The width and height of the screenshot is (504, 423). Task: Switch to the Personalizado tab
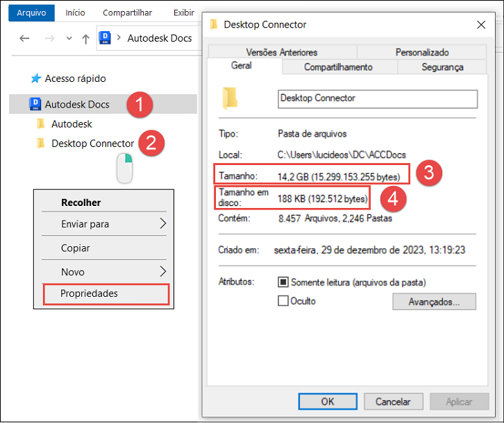tap(422, 52)
